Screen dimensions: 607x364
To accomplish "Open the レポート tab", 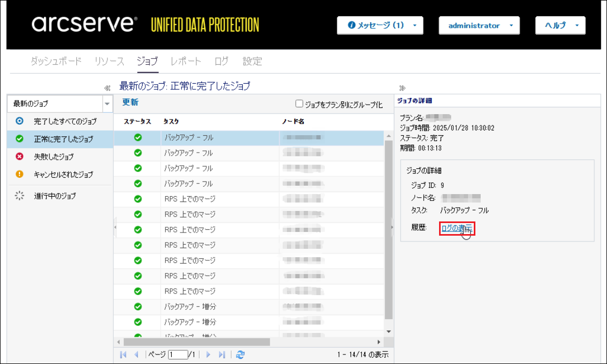I will [x=186, y=61].
